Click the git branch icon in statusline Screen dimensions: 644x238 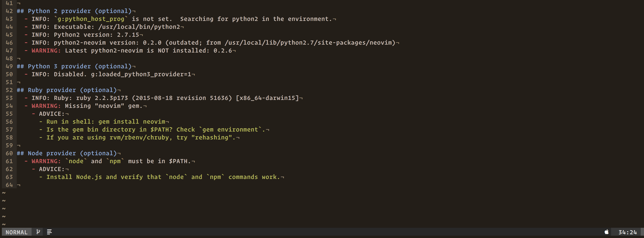click(38, 232)
